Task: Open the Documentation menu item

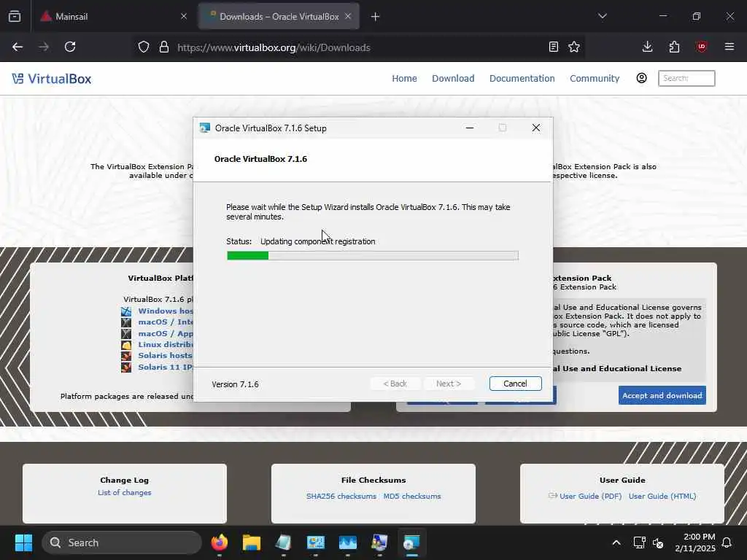Action: pos(522,78)
